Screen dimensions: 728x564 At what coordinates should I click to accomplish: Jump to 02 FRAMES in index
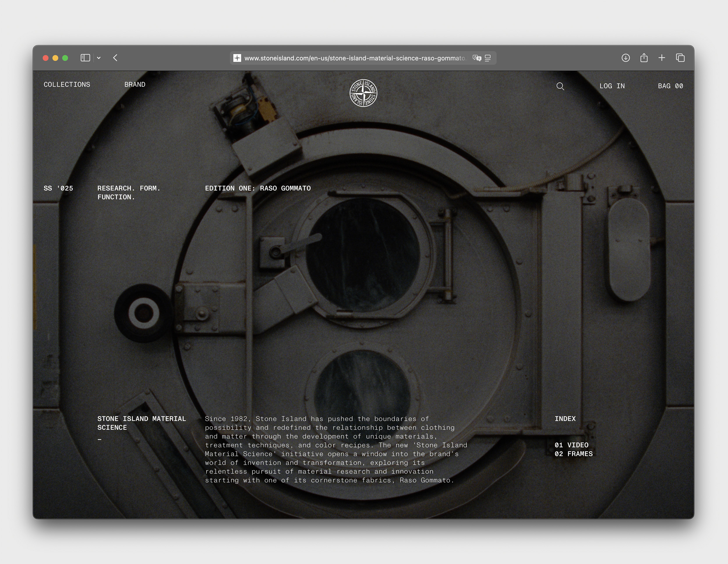[x=573, y=454]
